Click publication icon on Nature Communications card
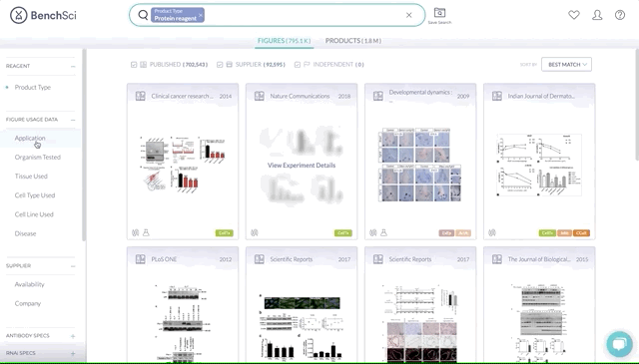The image size is (639, 364). 260,96
